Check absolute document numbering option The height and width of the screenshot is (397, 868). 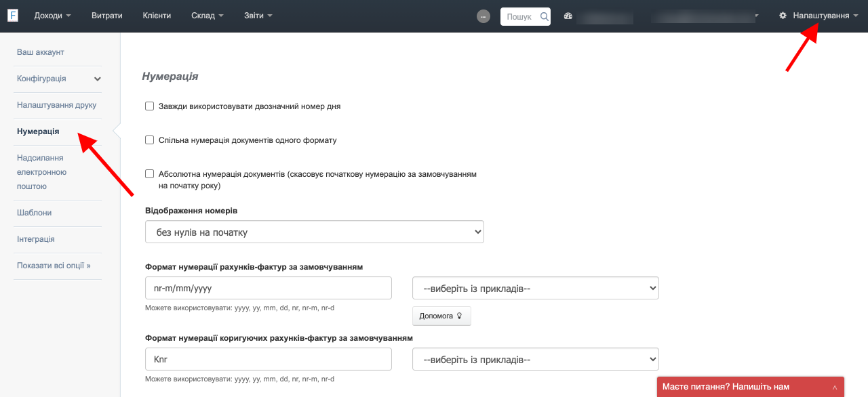(150, 174)
